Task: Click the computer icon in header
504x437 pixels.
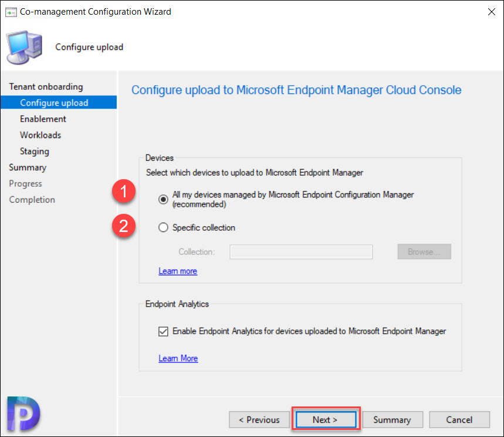Action: coord(25,48)
